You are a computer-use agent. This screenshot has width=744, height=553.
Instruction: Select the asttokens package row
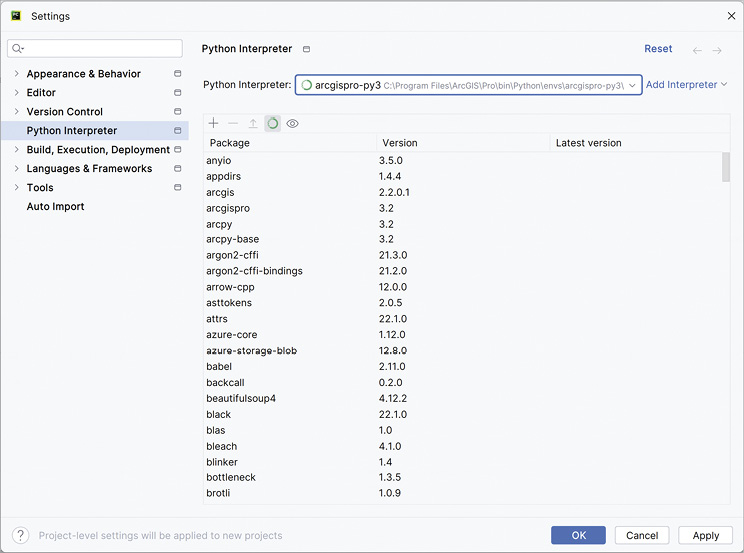click(463, 303)
